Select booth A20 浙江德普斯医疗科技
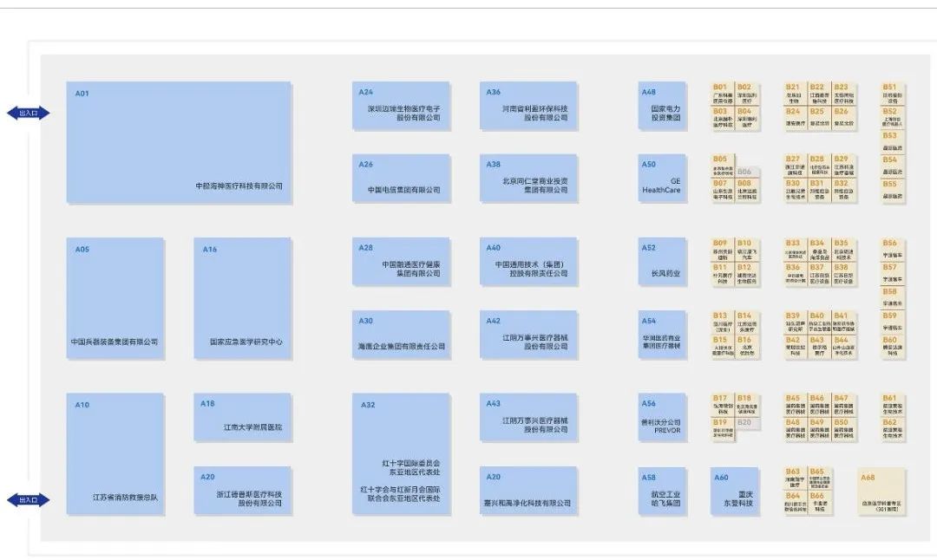This screenshot has width=937, height=560. pos(243,491)
